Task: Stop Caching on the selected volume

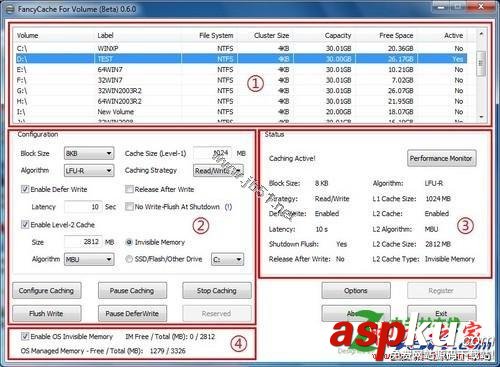Action: (x=217, y=291)
